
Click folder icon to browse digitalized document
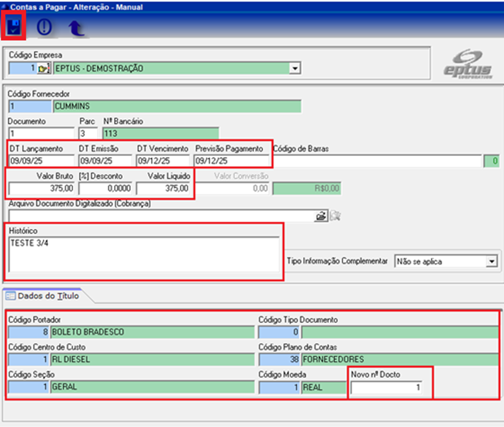321,216
